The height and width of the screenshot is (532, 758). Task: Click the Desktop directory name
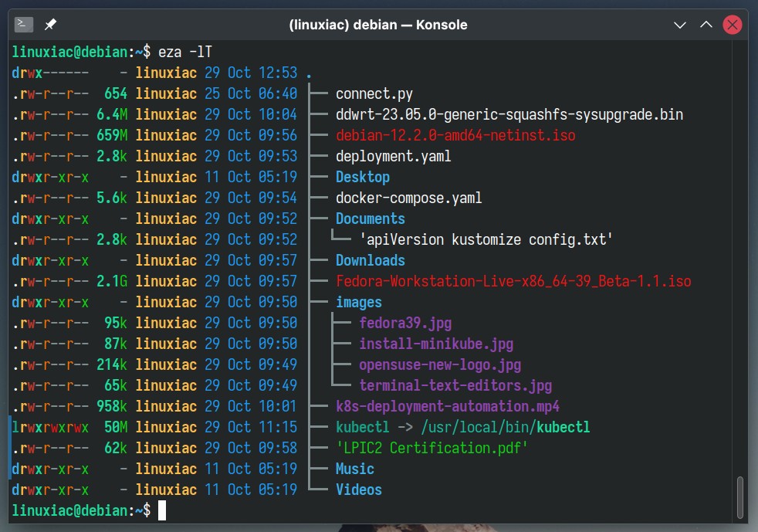(363, 177)
